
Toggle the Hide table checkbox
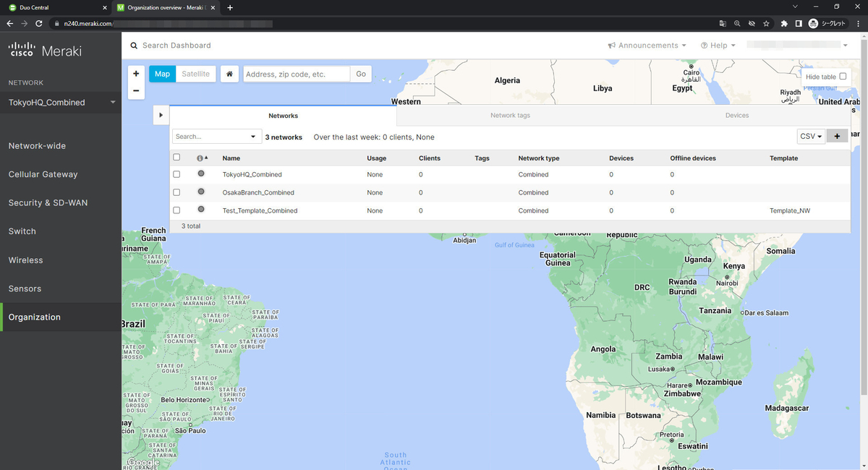(843, 77)
